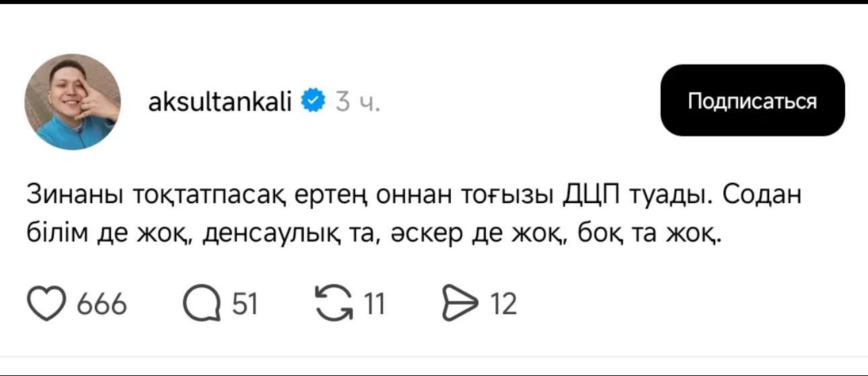
Task: Click the "3 ч." post timestamp
Action: 357,102
